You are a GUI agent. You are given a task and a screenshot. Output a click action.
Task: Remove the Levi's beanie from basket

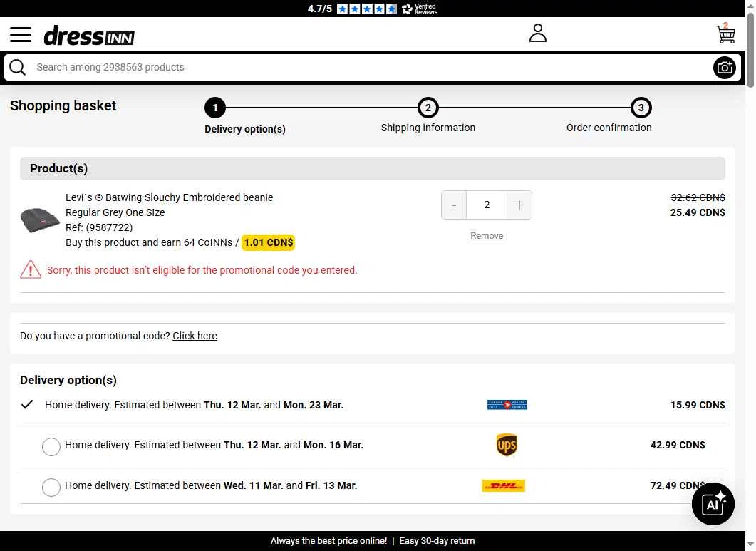pyautogui.click(x=487, y=236)
